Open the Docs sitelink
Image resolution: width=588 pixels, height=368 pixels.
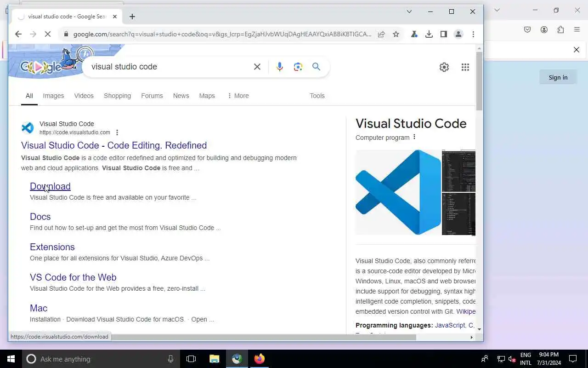pos(40,217)
